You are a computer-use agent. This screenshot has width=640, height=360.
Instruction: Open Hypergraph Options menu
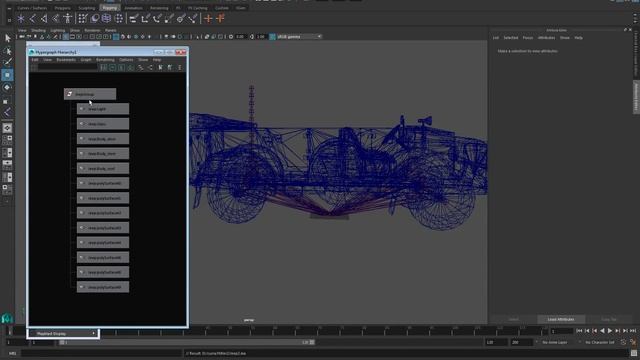(x=126, y=60)
